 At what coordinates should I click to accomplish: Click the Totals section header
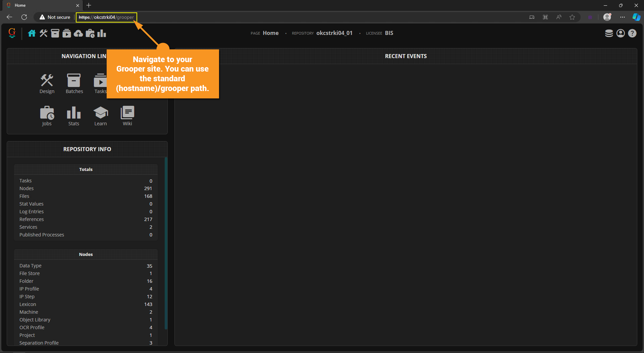click(x=86, y=169)
